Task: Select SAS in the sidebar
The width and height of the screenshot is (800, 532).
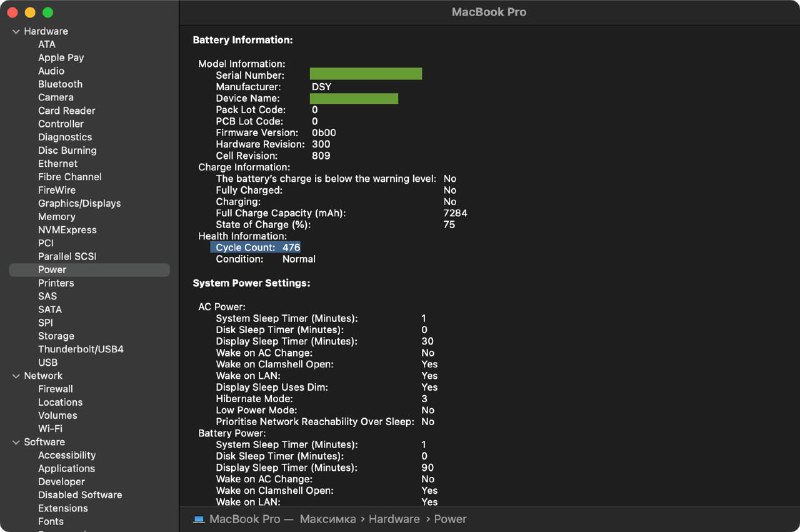Action: 47,296
